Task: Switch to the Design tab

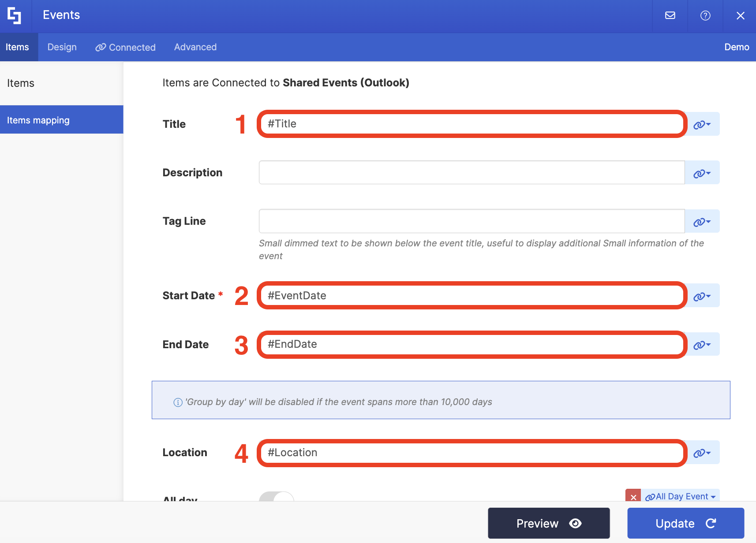Action: [62, 47]
